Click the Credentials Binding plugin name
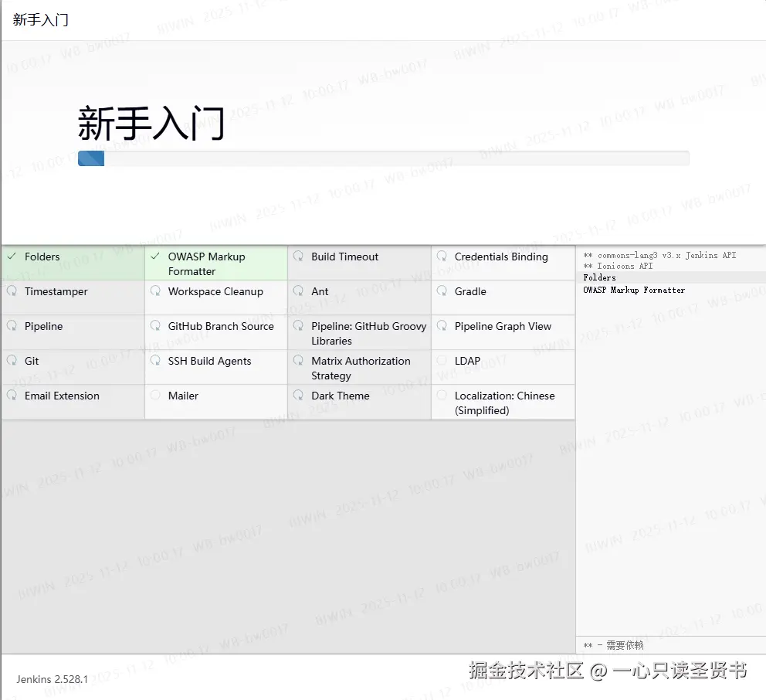This screenshot has width=766, height=700. click(x=501, y=257)
